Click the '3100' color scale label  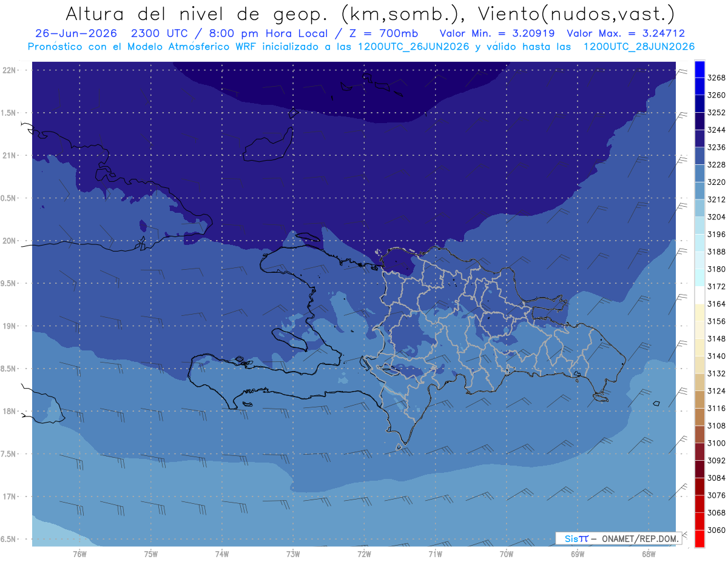pyautogui.click(x=716, y=443)
